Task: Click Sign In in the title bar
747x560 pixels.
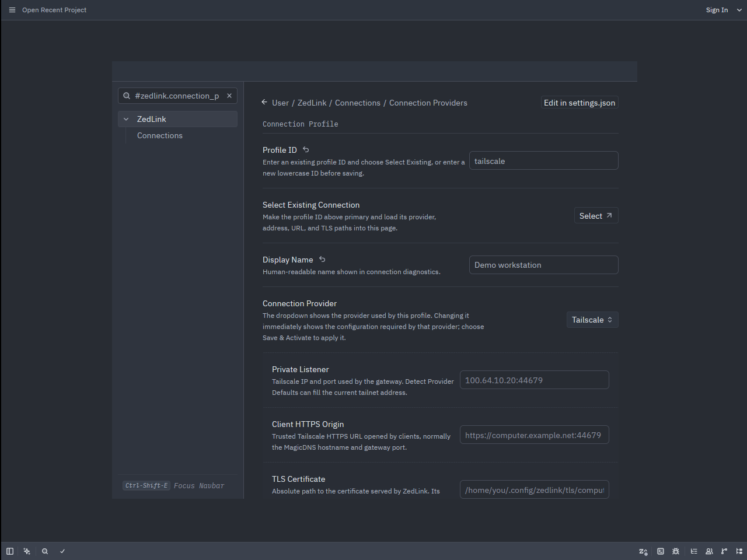Action: [717, 10]
